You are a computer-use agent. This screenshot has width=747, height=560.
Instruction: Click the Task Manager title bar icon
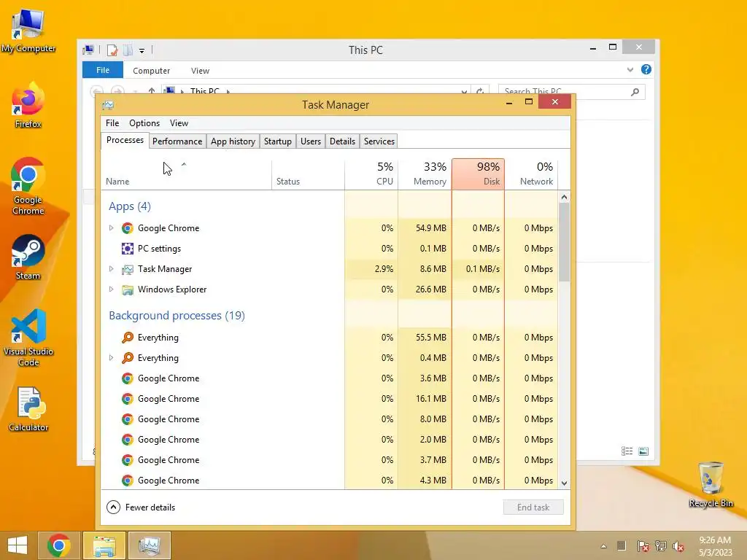(x=108, y=105)
